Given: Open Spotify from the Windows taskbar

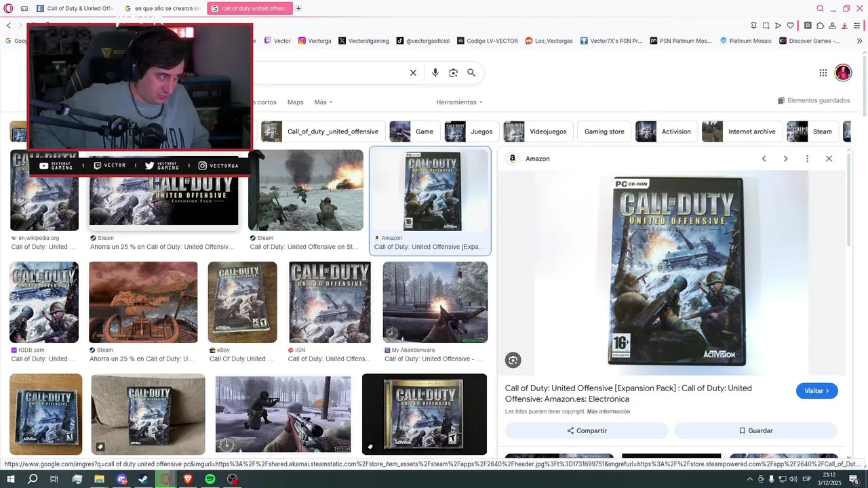Looking at the screenshot, I should pos(210,479).
